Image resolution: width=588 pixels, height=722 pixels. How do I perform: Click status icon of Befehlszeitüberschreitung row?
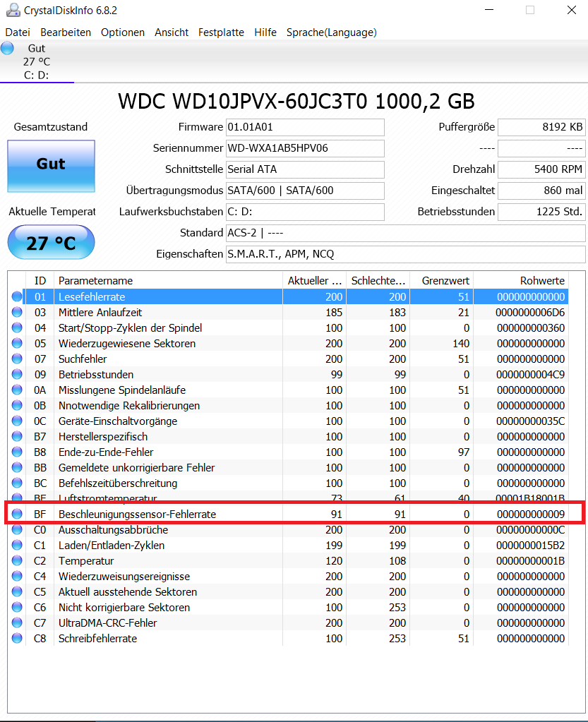coord(17,483)
